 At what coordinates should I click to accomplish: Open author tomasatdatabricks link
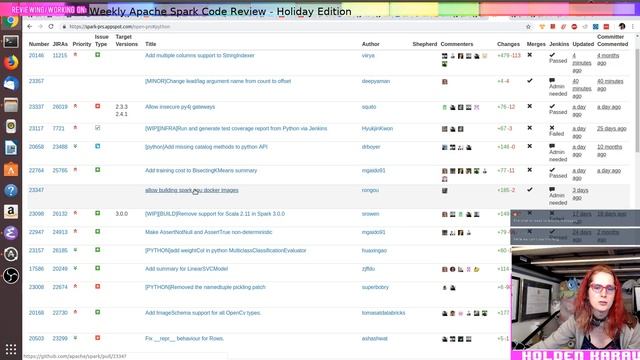coord(383,313)
